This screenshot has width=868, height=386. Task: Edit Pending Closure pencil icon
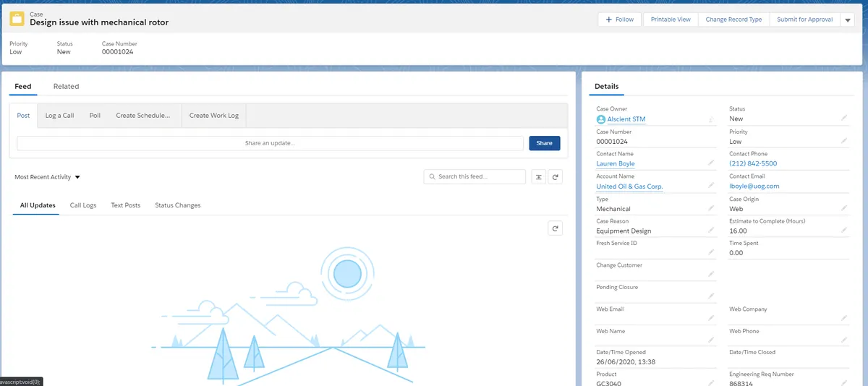pyautogui.click(x=711, y=296)
